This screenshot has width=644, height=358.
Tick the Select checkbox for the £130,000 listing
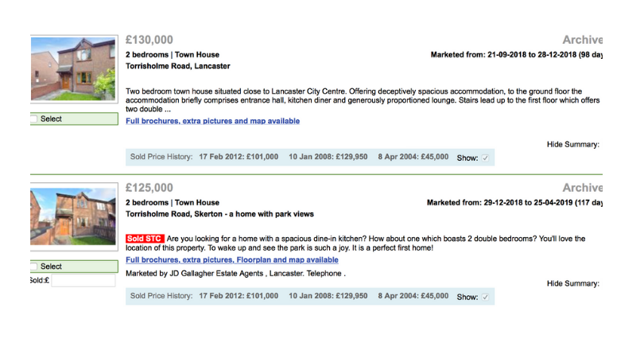point(33,119)
